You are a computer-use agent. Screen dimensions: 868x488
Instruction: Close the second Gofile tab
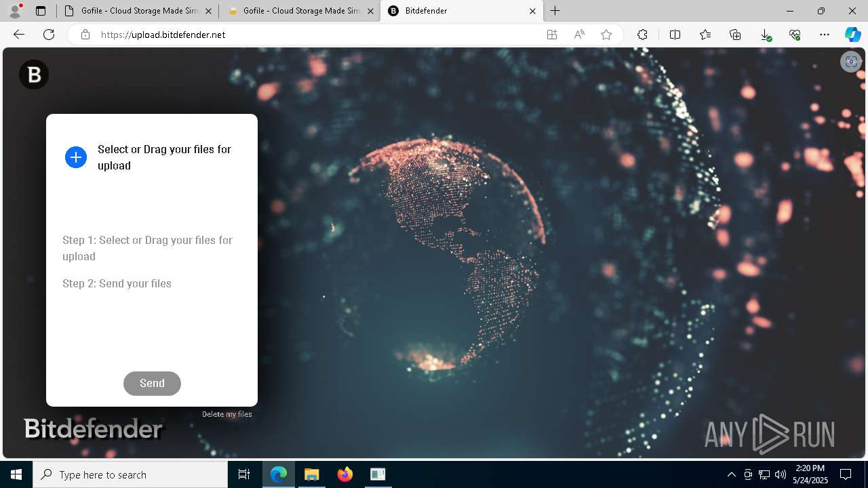click(x=370, y=11)
